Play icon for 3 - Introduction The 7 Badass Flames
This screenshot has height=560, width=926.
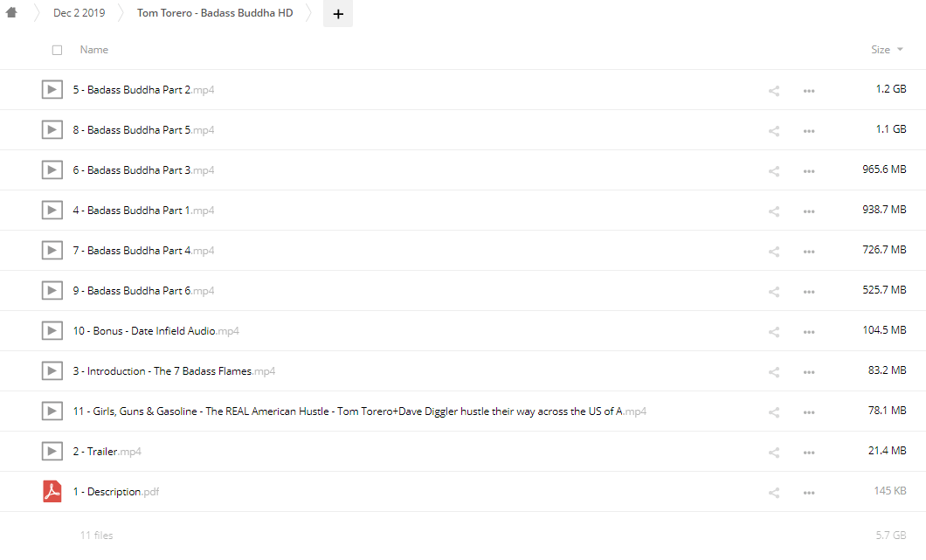pyautogui.click(x=52, y=371)
